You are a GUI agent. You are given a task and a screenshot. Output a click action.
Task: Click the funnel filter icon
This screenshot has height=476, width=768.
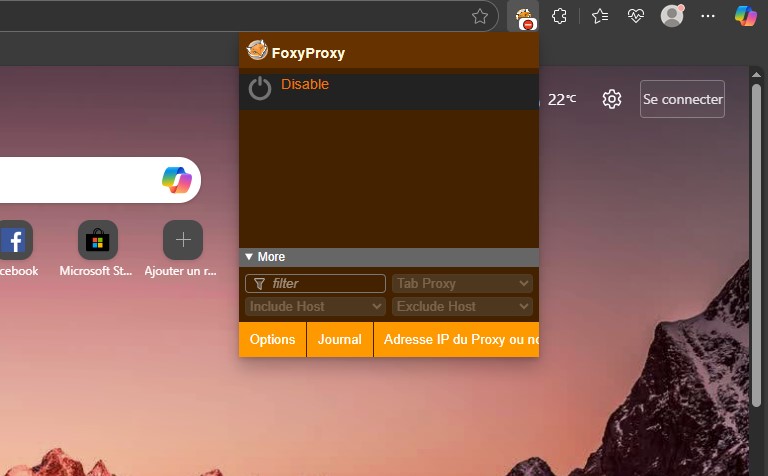(259, 284)
